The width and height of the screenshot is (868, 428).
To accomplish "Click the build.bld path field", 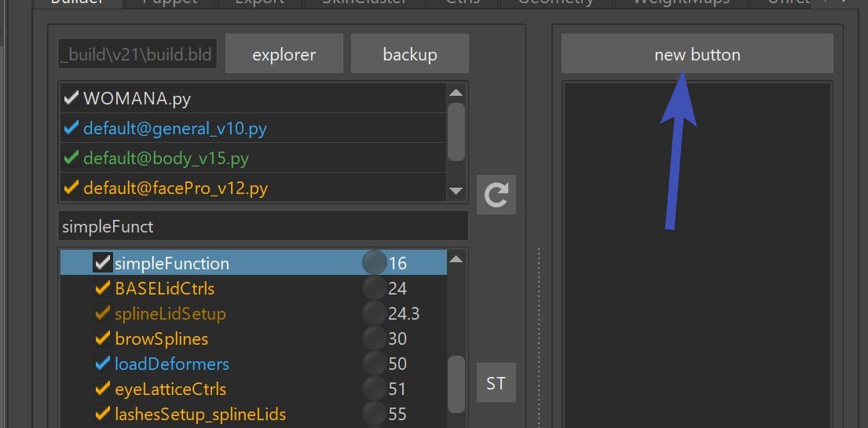I will click(x=137, y=55).
